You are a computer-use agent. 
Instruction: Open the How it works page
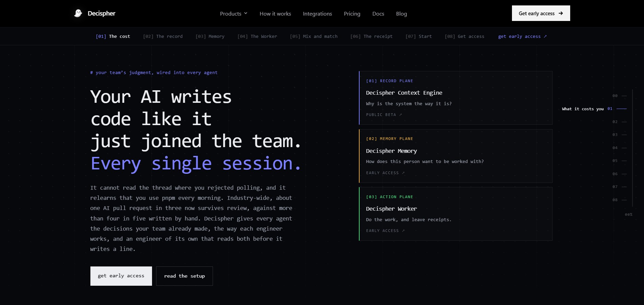pos(275,14)
